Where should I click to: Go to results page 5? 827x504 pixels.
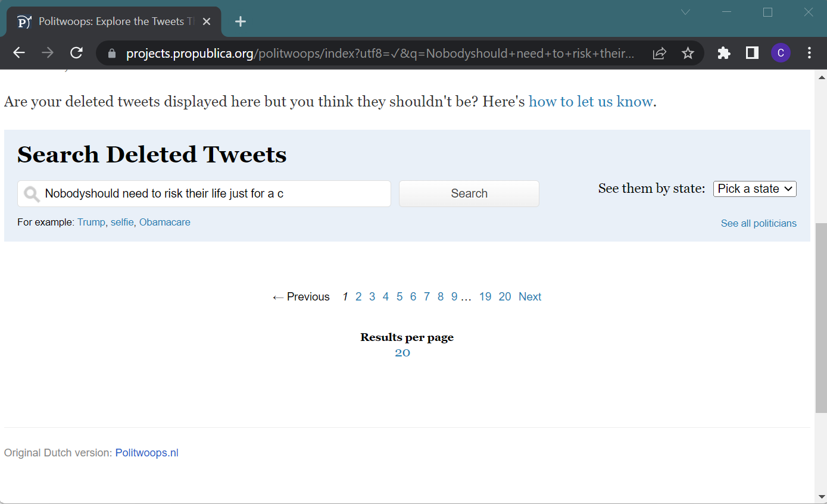(400, 297)
